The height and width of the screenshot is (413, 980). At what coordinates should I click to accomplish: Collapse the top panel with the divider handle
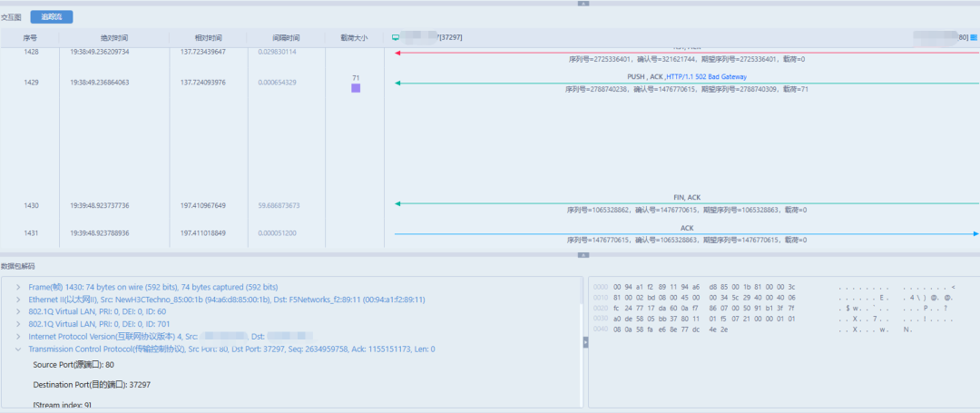point(583,3)
